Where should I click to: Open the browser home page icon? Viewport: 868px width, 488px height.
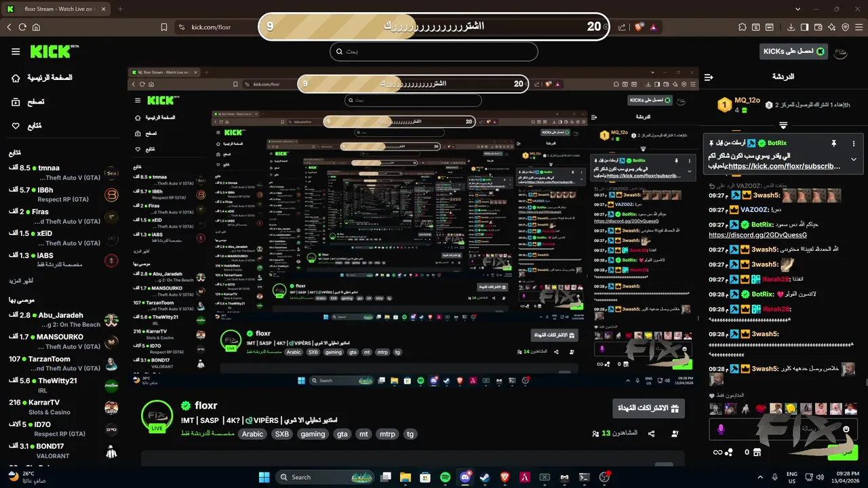[x=36, y=27]
